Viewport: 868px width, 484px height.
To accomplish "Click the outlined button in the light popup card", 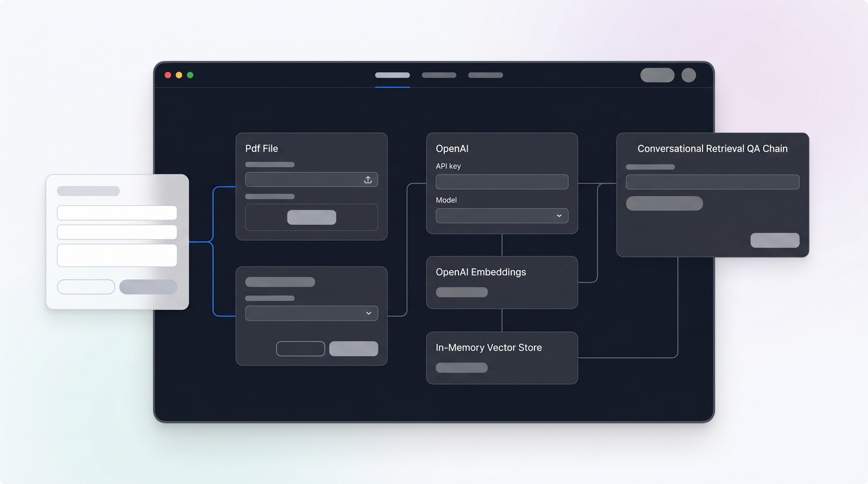I will [86, 287].
